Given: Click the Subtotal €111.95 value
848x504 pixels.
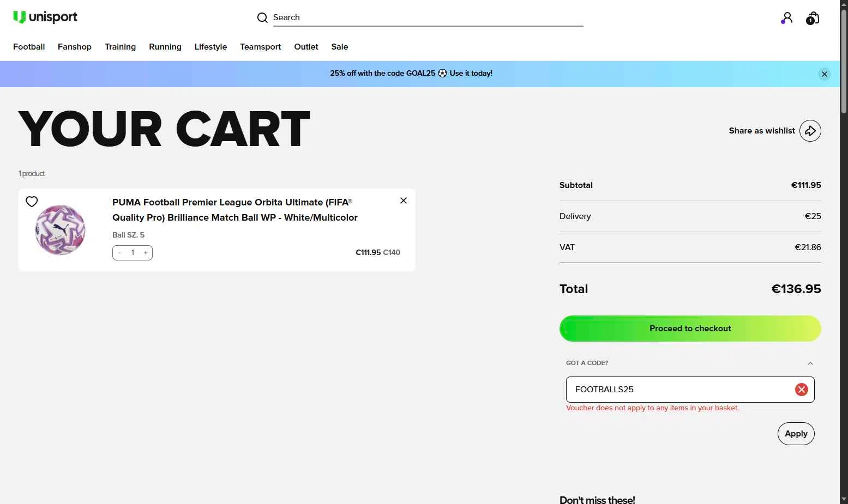Looking at the screenshot, I should click(806, 185).
